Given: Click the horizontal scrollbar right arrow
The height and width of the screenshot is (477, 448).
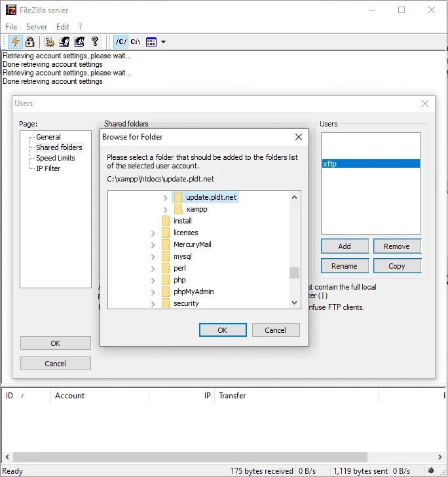Looking at the screenshot, I should [x=439, y=457].
